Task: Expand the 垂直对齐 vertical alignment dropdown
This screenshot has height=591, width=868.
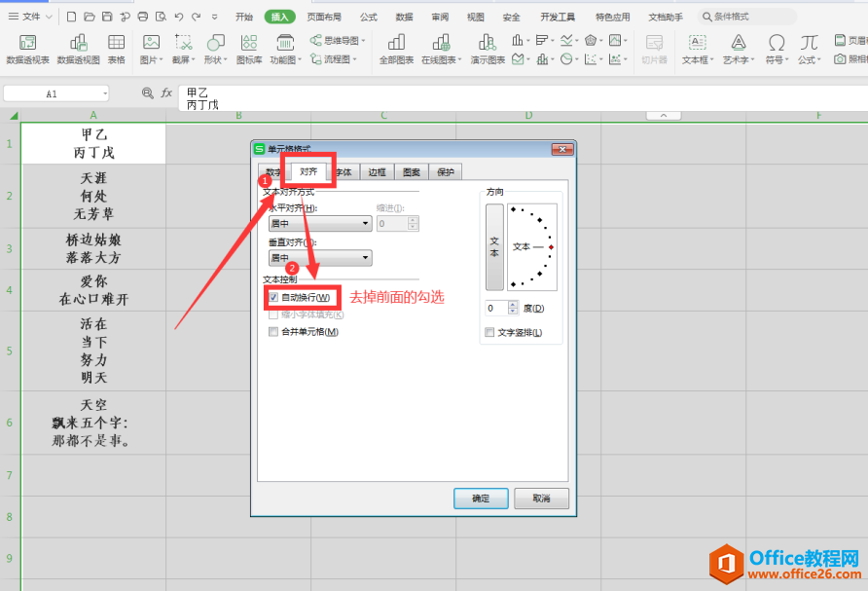Action: (x=365, y=258)
